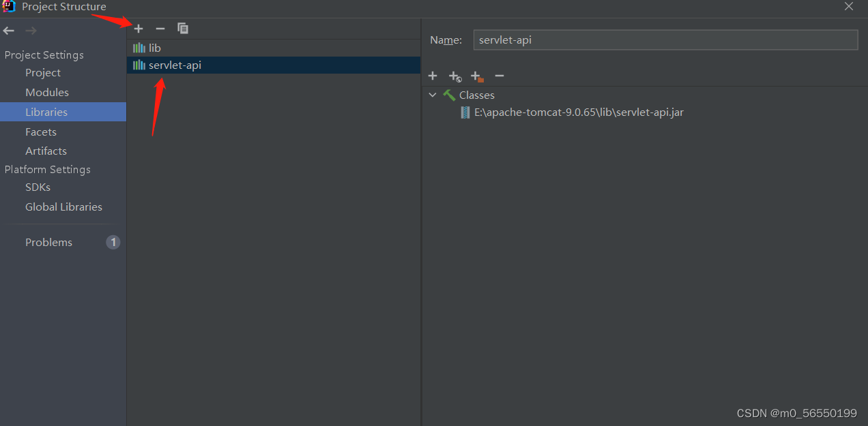Click the forward navigation arrow
Image resolution: width=868 pixels, height=426 pixels.
tap(31, 31)
